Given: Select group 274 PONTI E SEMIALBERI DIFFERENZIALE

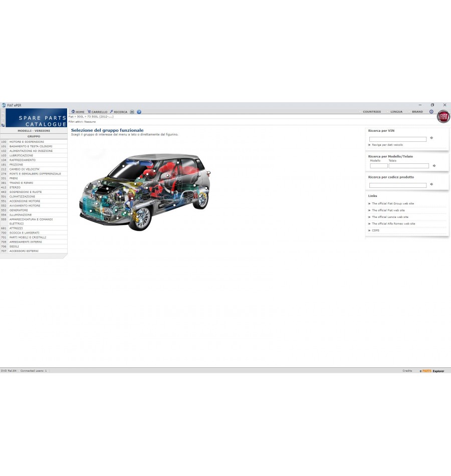Looking at the screenshot, I should (34, 174).
